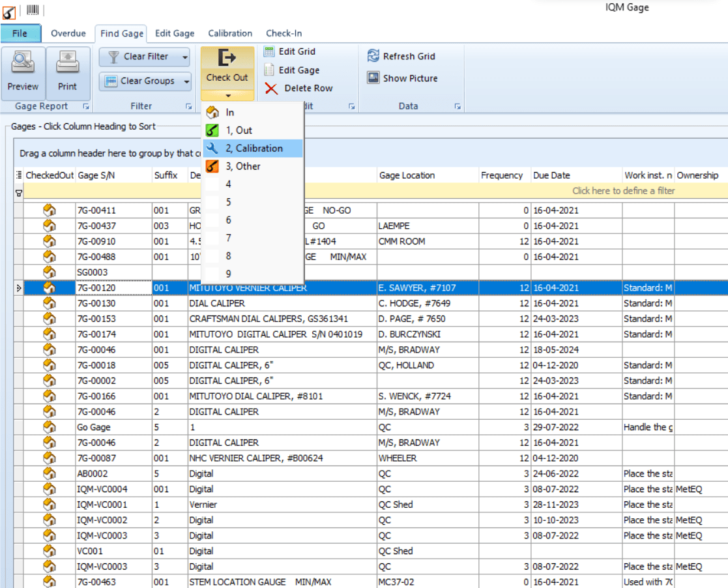Select '2, Calibration' from the menu
This screenshot has height=588, width=728.
(x=253, y=149)
